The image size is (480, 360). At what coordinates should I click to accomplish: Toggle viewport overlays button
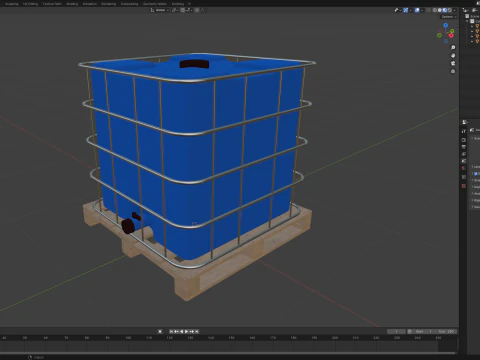tap(417, 10)
